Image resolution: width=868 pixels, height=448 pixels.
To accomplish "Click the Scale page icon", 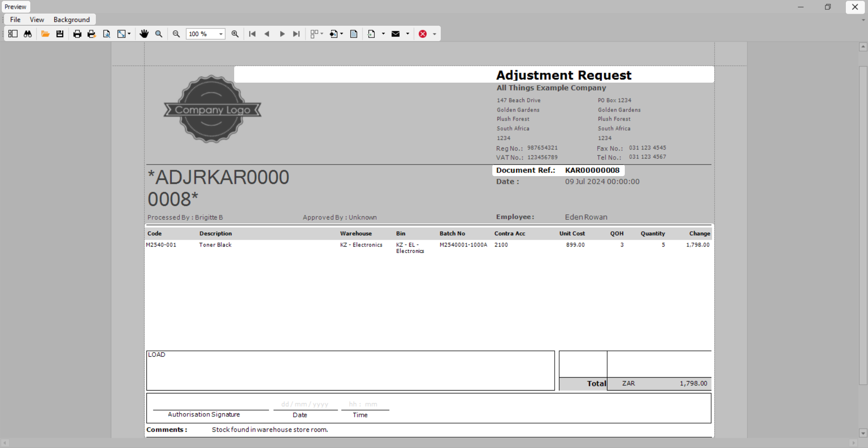I will tap(121, 34).
